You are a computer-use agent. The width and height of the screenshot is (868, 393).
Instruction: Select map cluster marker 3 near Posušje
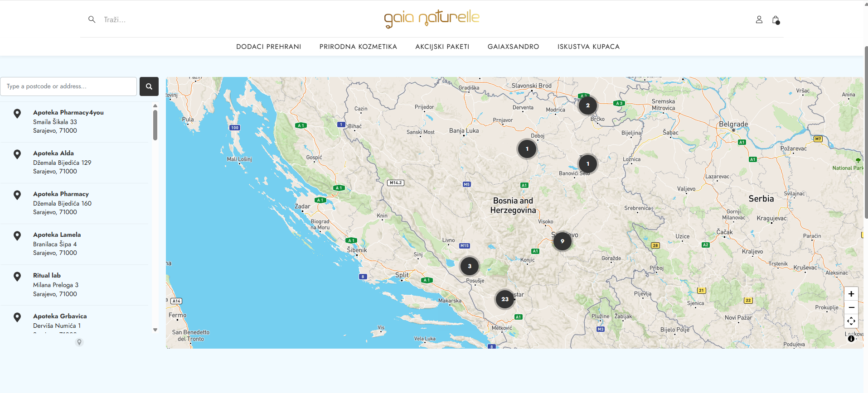pos(470,266)
